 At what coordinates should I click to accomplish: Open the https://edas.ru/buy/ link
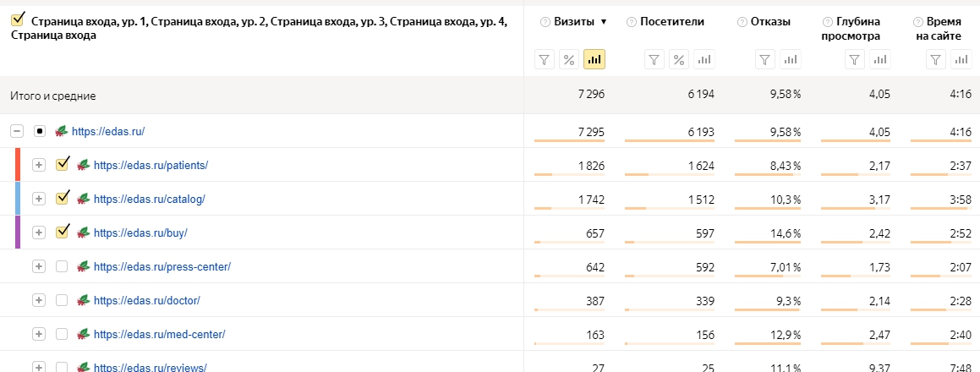140,232
